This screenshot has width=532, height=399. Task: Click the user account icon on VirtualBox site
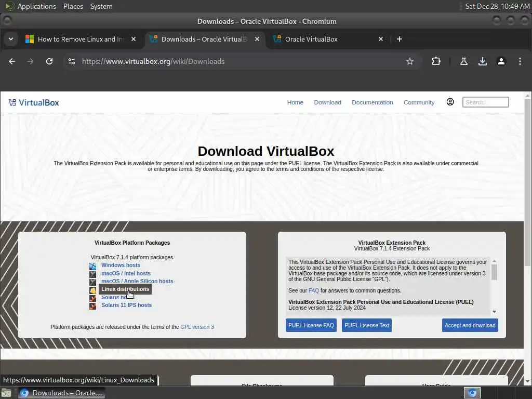pos(450,102)
